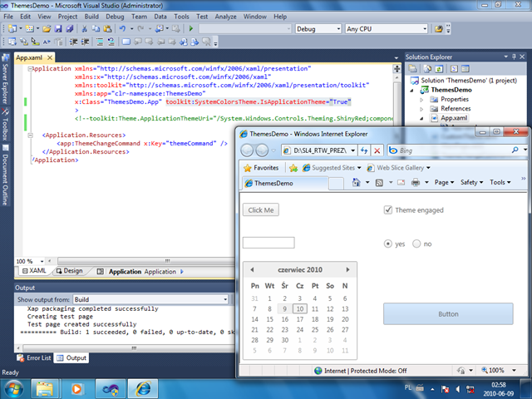Click the Cut scissors icon
This screenshot has width=532, height=399.
pos(85,29)
